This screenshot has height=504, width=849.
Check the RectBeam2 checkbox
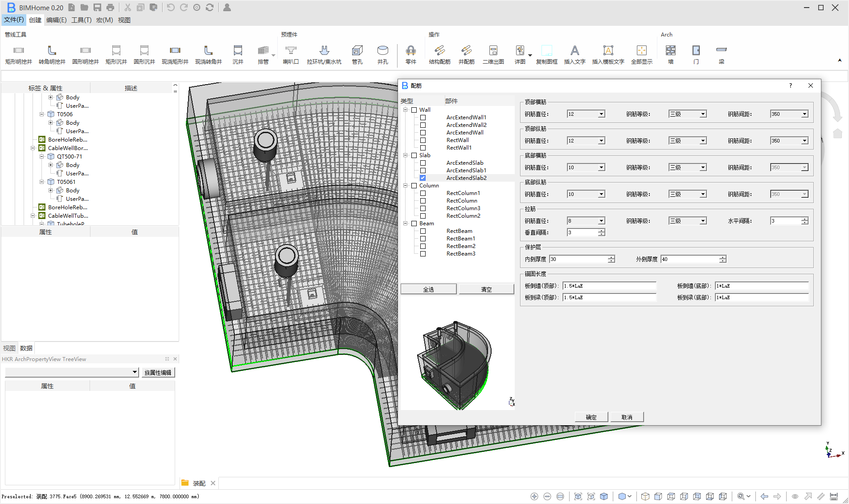(423, 246)
